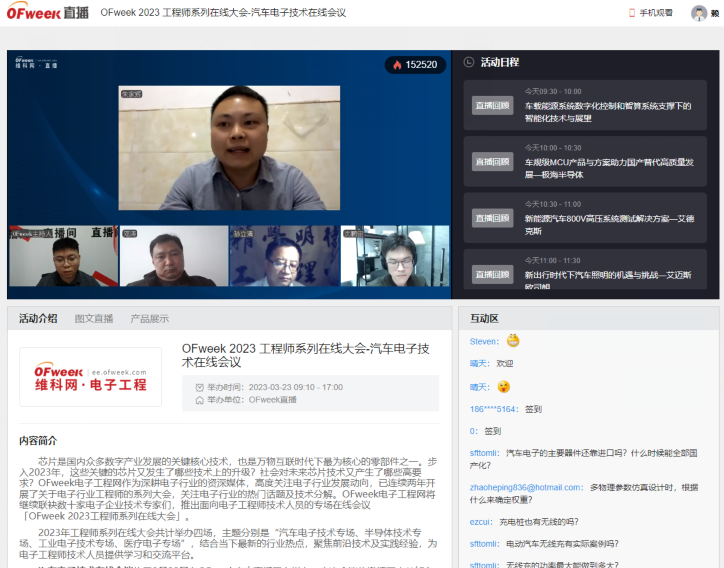This screenshot has height=568, width=724.
Task: Switch to the 图文直播 tab
Action: pyautogui.click(x=94, y=319)
